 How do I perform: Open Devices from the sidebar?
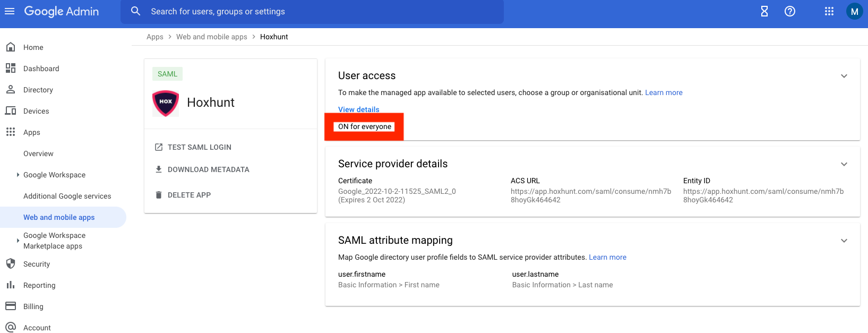click(x=36, y=111)
